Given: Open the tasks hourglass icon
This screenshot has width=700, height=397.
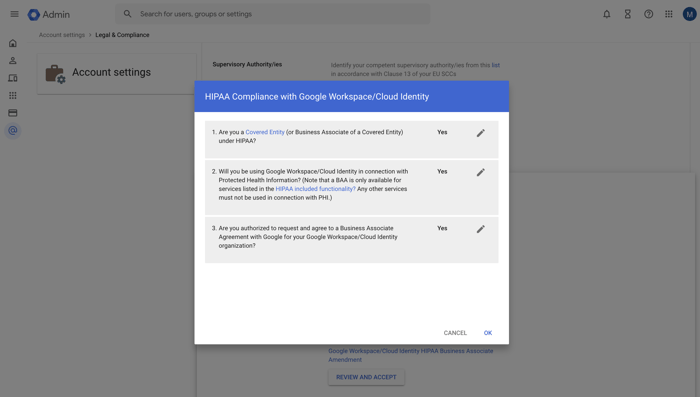Looking at the screenshot, I should [628, 14].
